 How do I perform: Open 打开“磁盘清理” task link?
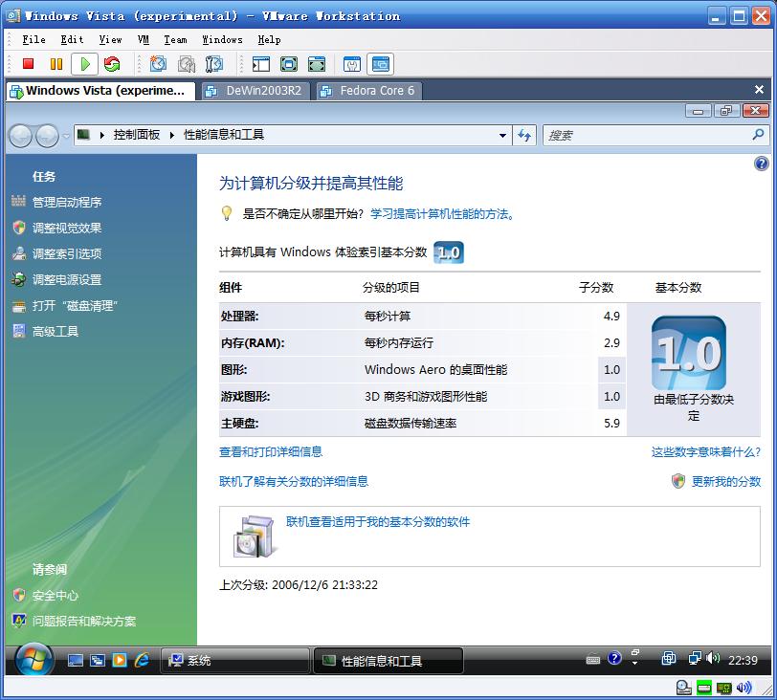click(75, 305)
